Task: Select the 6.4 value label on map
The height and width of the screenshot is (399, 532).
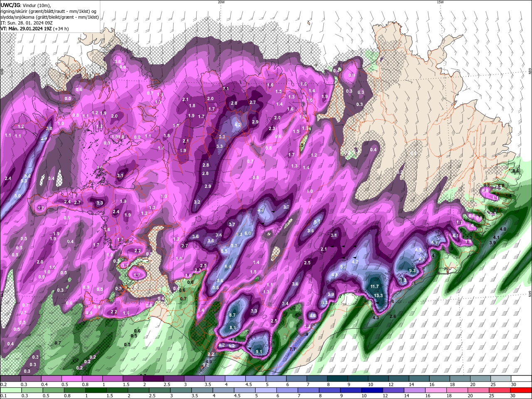Action: [x=228, y=266]
